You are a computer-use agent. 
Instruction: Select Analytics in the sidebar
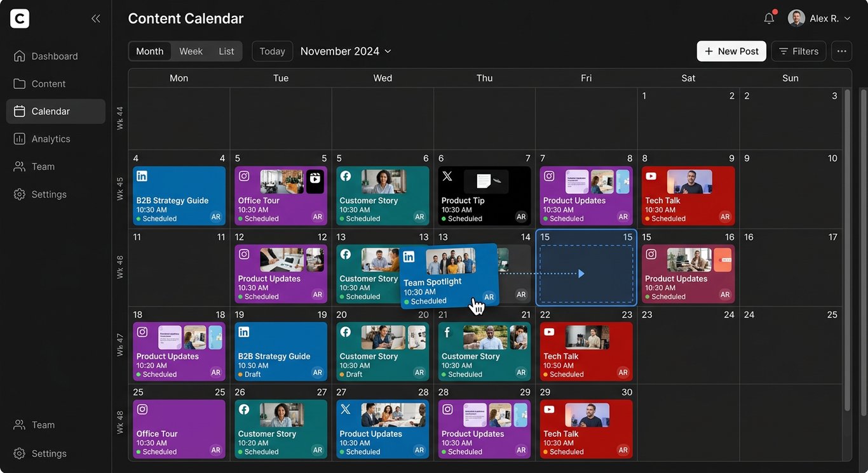coord(51,138)
